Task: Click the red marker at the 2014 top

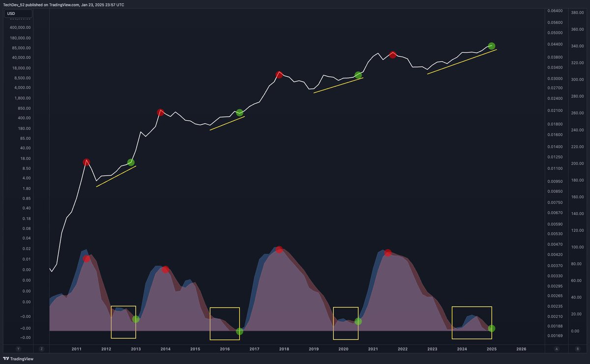Action: [161, 112]
